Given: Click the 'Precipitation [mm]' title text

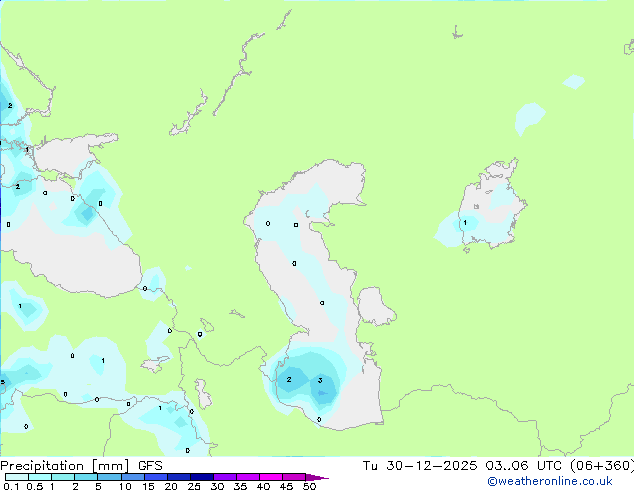Looking at the screenshot, I should coord(65,466).
